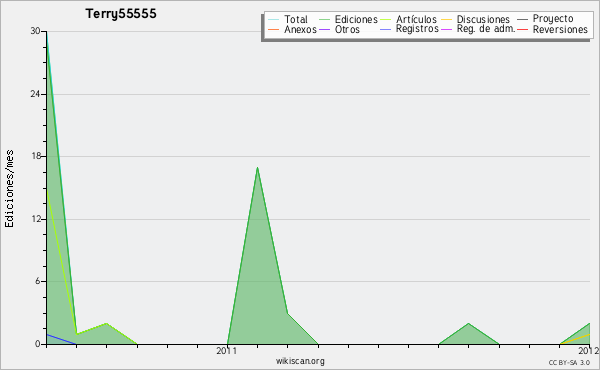Select the Proyecto legend label
Image resolution: width=600 pixels, height=370 pixels.
click(x=553, y=18)
